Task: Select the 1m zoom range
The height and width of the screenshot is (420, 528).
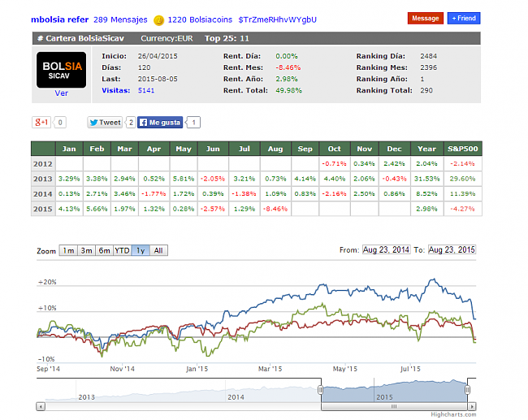Action: point(68,250)
